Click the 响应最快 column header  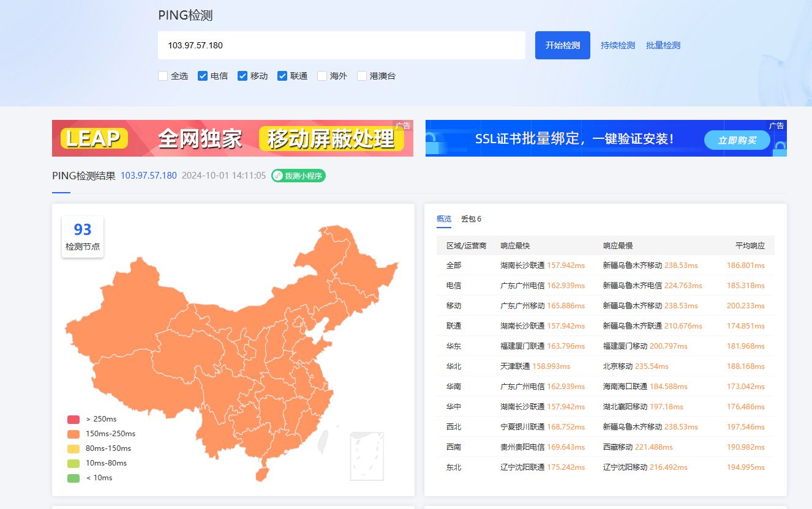tap(515, 245)
